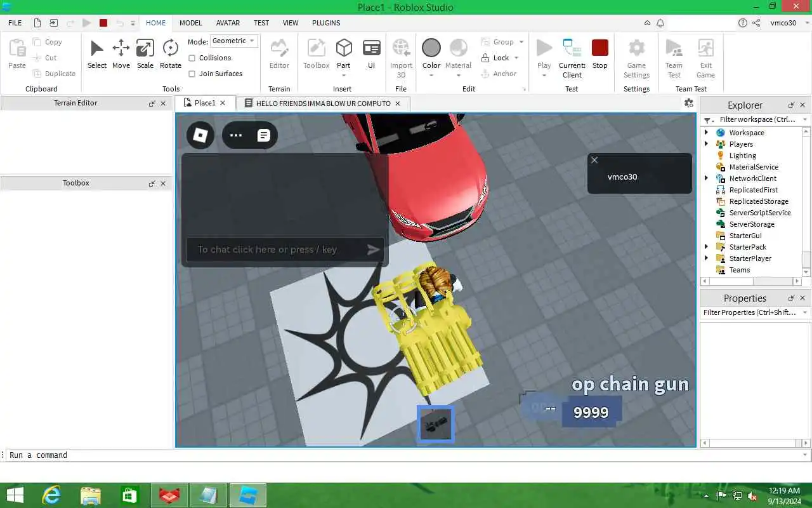
Task: Click the Play test icon
Action: pos(544,48)
